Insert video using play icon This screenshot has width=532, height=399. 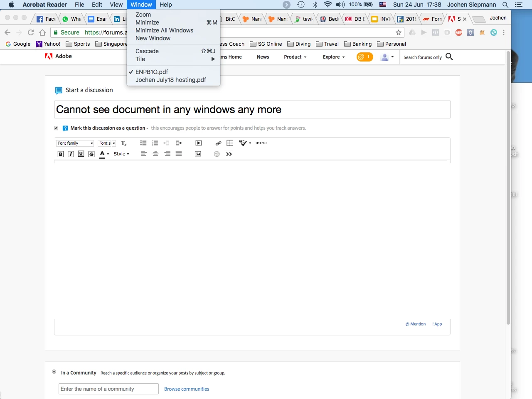(199, 143)
